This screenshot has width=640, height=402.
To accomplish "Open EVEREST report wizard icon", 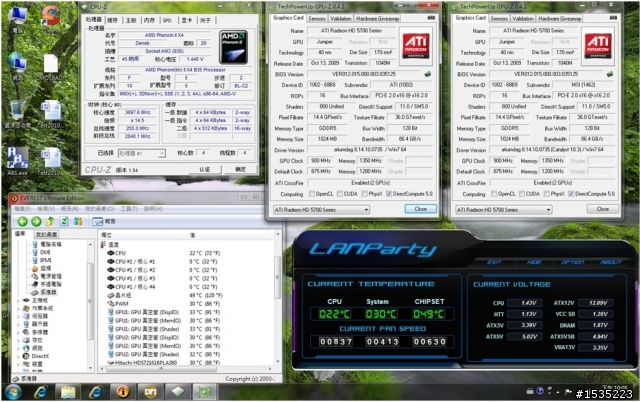I will (x=97, y=222).
